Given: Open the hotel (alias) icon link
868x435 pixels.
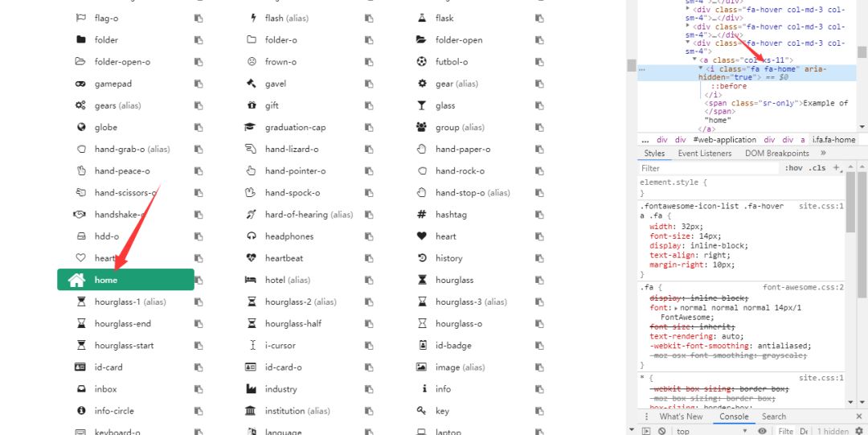Looking at the screenshot, I should point(287,280).
